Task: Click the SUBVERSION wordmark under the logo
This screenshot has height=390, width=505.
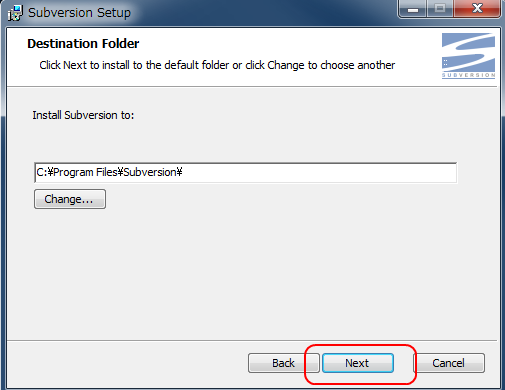Action: 468,75
